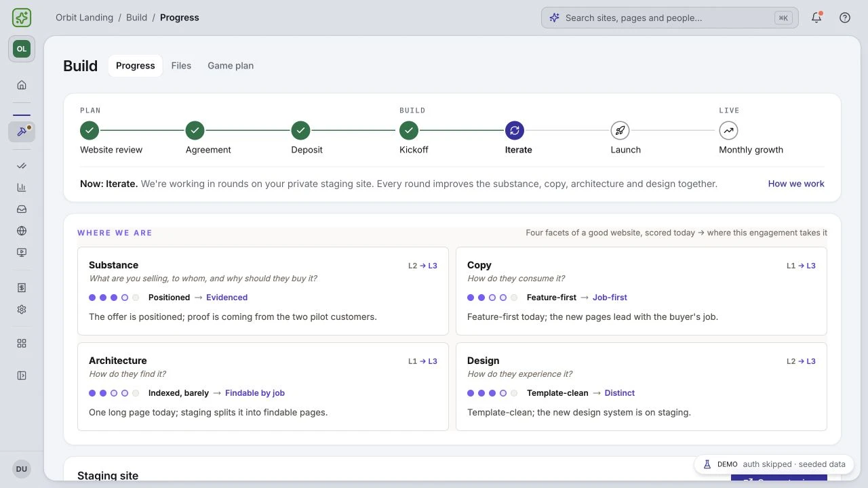Click the Findable by job label

point(255,393)
